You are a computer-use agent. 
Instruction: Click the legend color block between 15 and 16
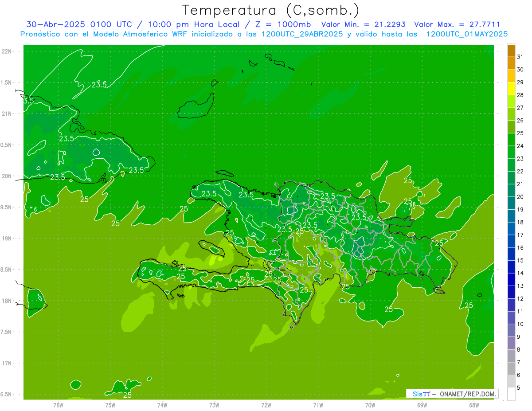[511, 254]
